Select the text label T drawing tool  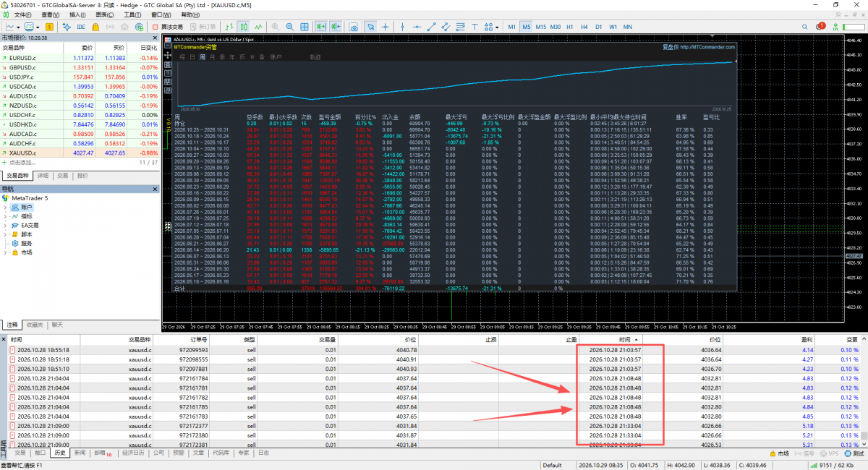pos(474,27)
